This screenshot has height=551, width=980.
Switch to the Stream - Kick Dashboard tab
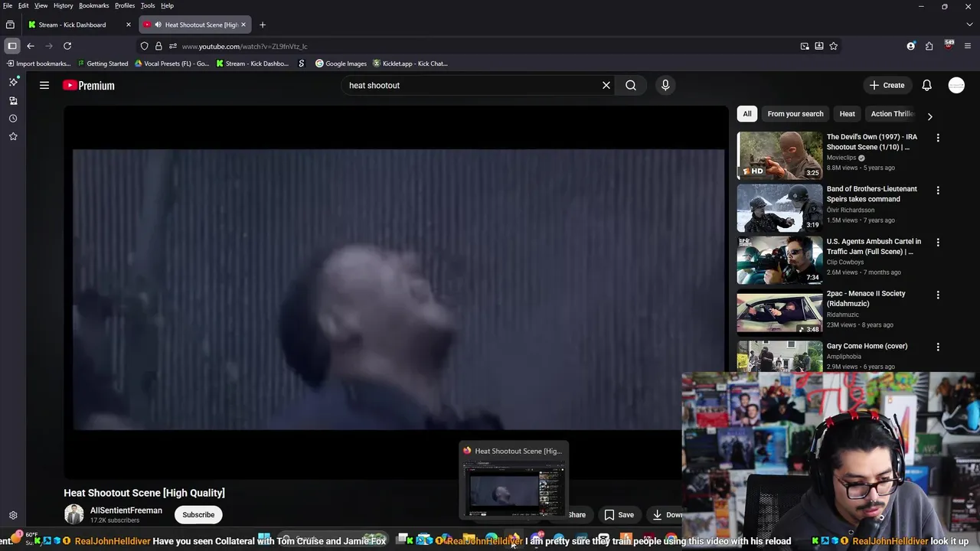pos(73,24)
